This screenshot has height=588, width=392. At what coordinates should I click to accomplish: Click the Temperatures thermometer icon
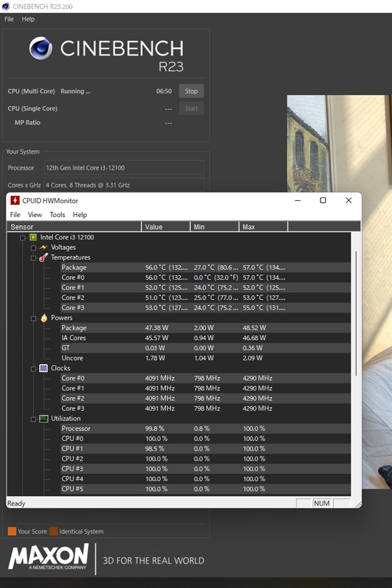[44, 257]
